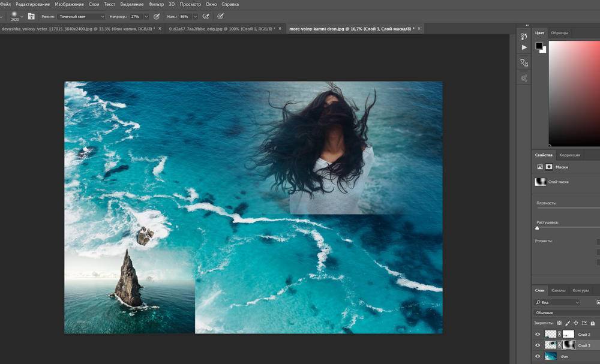600x364 pixels.
Task: Hide layer Слой 2 with eye icon
Action: click(x=538, y=334)
